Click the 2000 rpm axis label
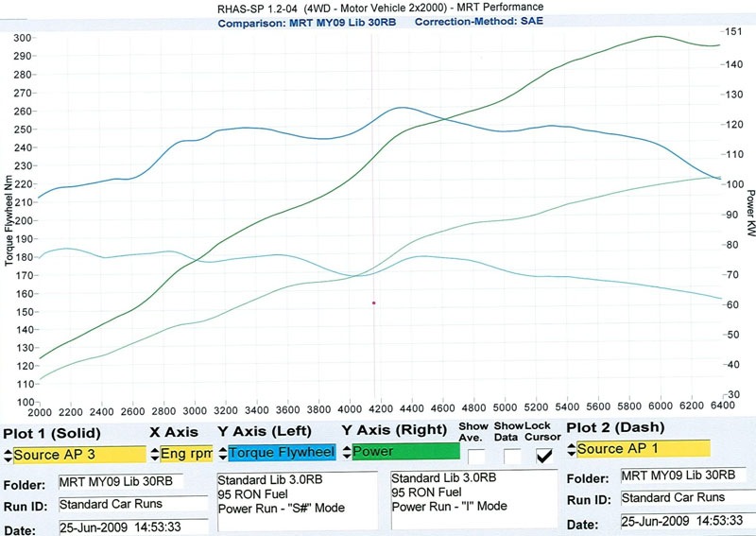 click(x=40, y=412)
